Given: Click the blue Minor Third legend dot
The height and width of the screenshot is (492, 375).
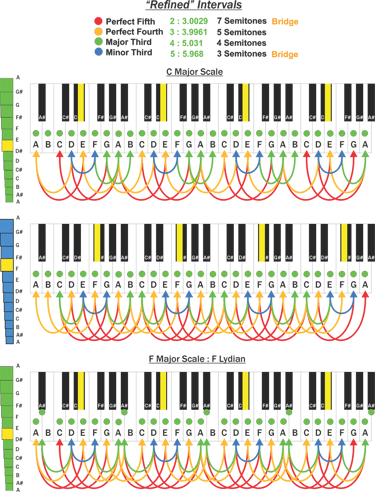Looking at the screenshot, I should coord(98,52).
